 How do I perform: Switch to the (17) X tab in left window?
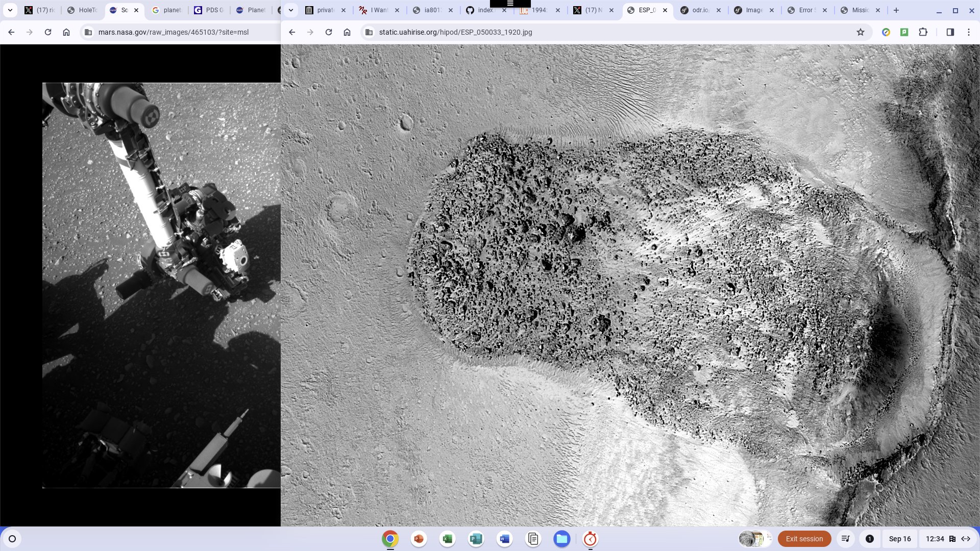(40, 10)
